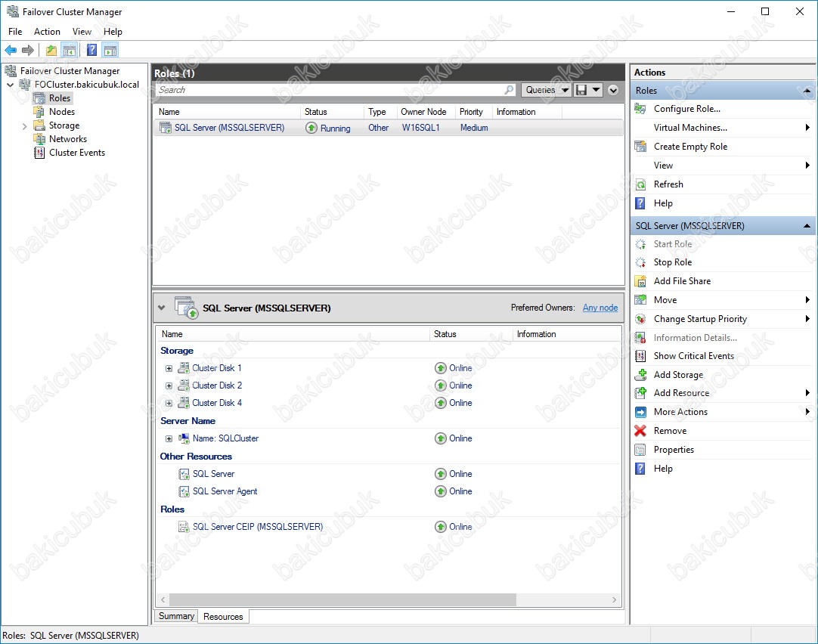Collapse the SQL Server (MSSQLSERVER) details pane chevron
The width and height of the screenshot is (818, 644).
162,308
